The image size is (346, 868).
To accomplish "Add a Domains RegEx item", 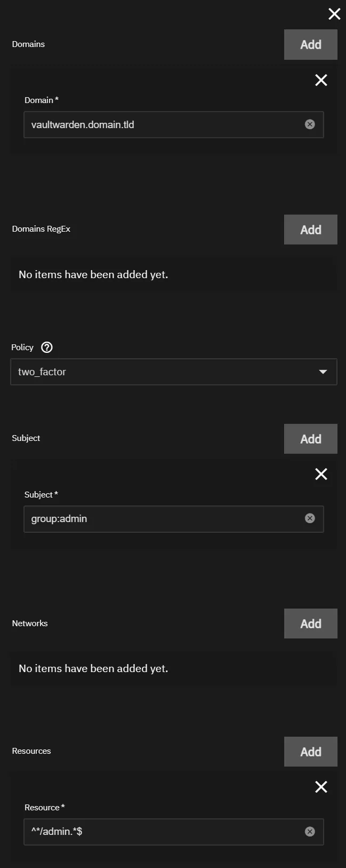I will [310, 230].
